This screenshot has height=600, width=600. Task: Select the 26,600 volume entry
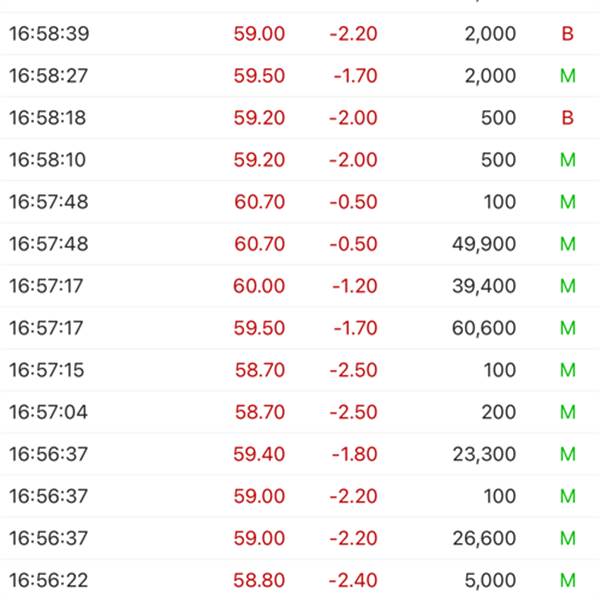point(484,538)
